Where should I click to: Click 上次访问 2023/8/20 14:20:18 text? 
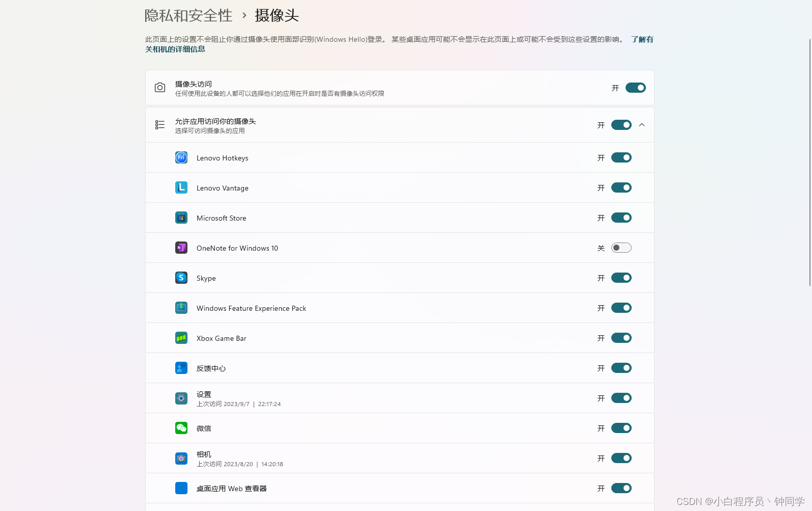click(x=240, y=464)
